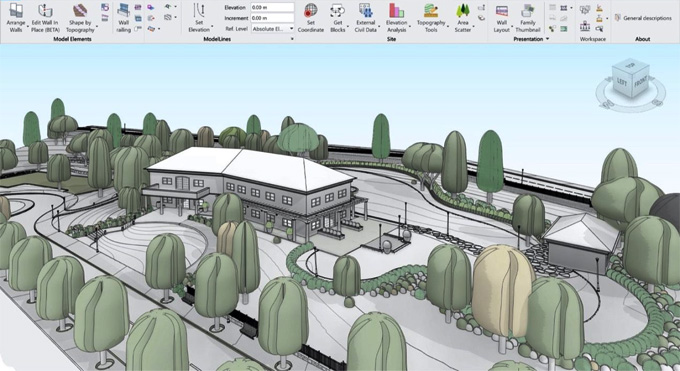Click the building-with-columns icon in Workspace panel
Viewport: 680px width, 371px height.
point(585,27)
